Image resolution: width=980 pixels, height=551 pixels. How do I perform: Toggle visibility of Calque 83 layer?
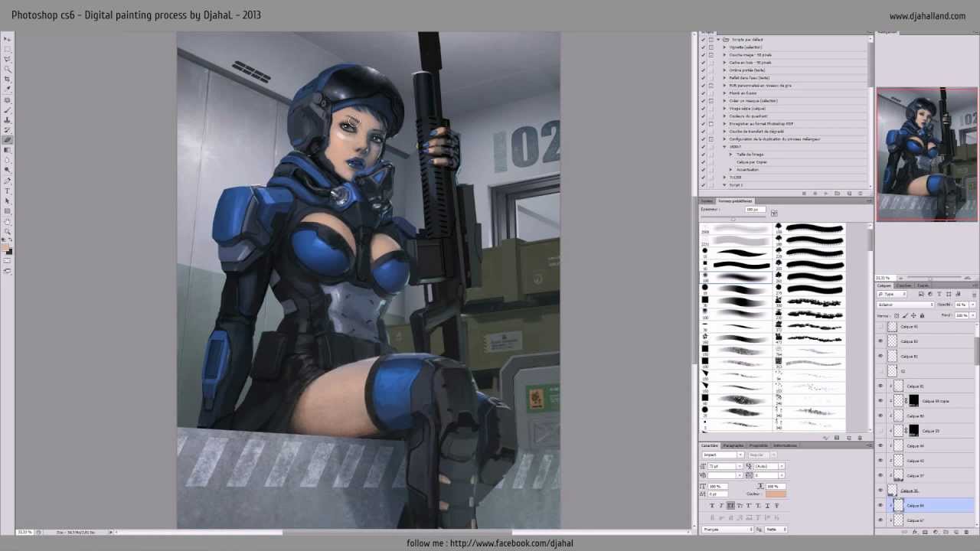(880, 341)
